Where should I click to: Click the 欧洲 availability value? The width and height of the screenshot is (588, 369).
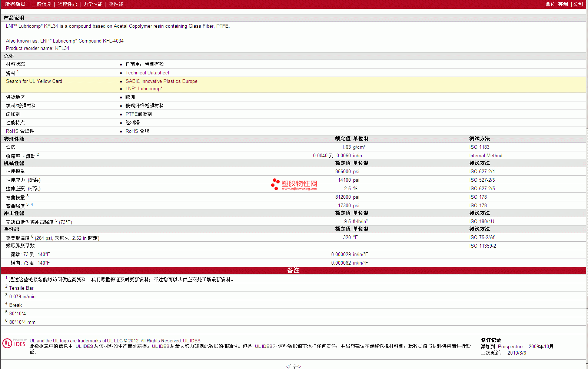(x=130, y=97)
